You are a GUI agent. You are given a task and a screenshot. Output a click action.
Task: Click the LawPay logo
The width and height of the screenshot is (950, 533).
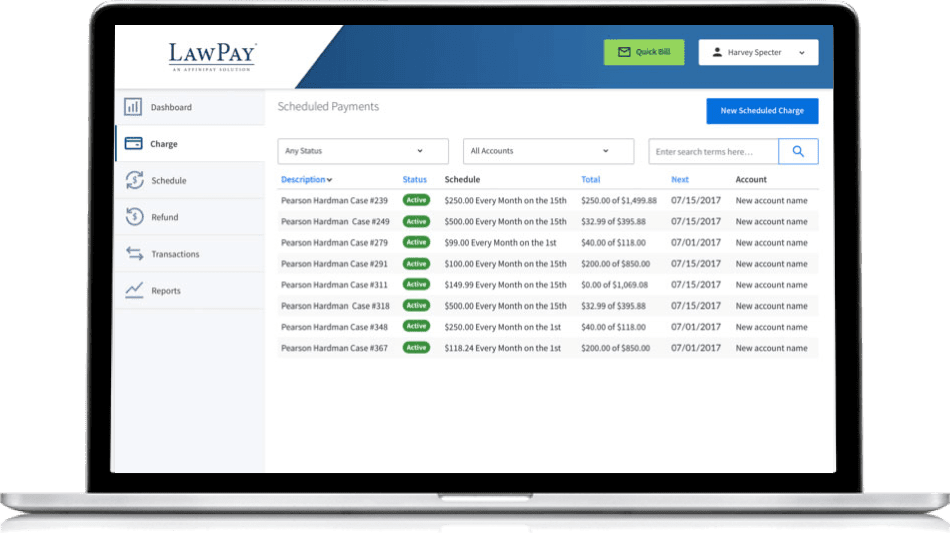click(x=212, y=56)
